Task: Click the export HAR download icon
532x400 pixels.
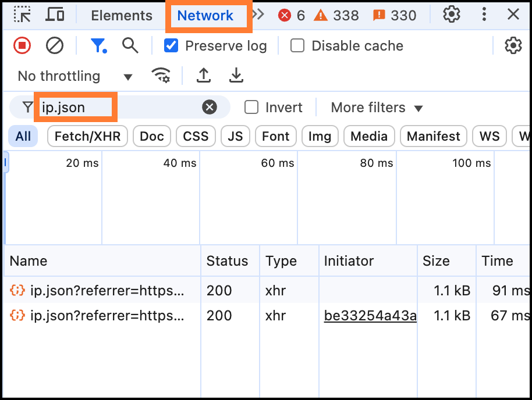Action: tap(236, 76)
